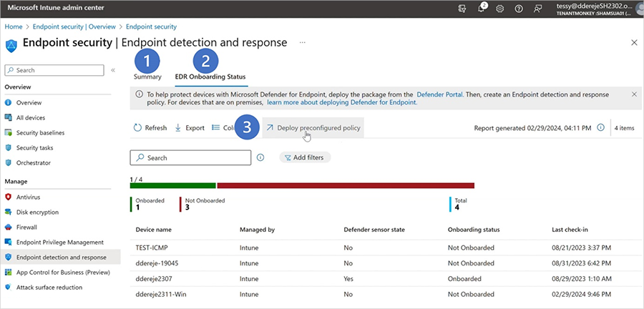Dismiss the Defender info banner
This screenshot has height=309, width=644.
point(634,94)
